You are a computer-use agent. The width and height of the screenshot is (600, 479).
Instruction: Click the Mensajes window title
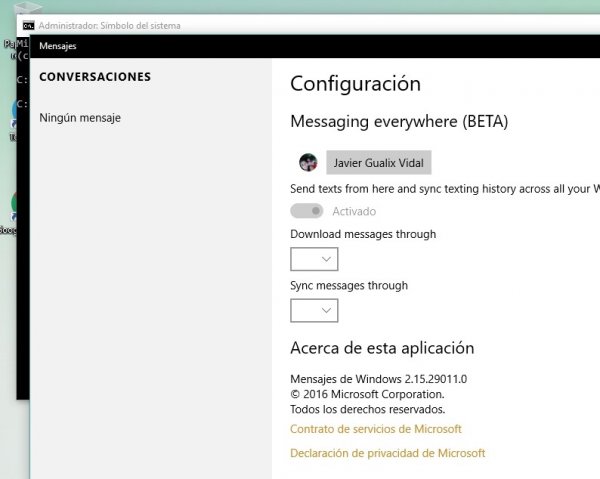58,46
